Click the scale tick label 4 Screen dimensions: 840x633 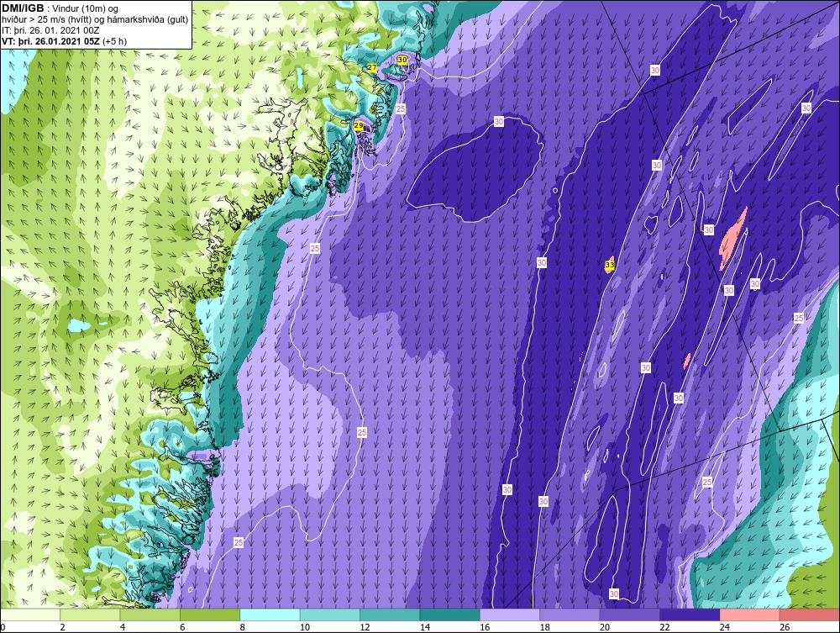[123, 627]
